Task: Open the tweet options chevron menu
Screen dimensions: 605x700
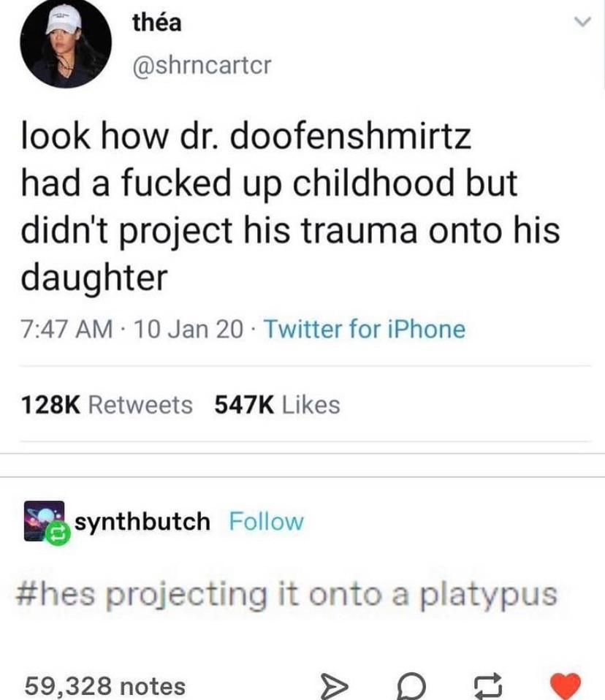Action: [582, 22]
